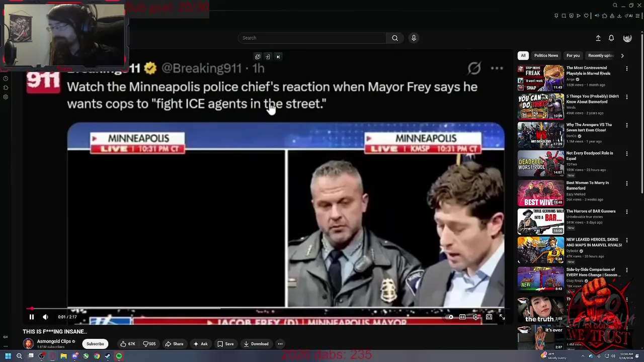
Task: Like the video with 67K likes
Action: tap(128, 344)
